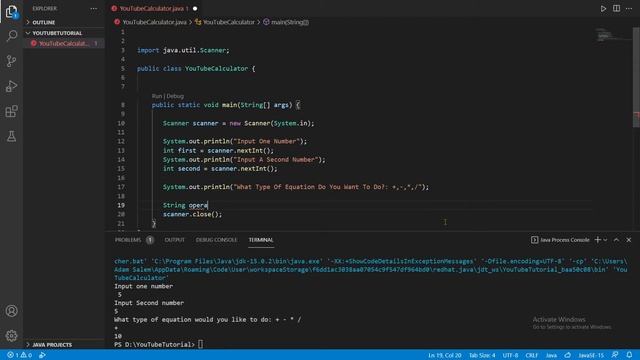640x360 pixels.
Task: Click Tab Size: 4 in status bar
Action: tap(482, 355)
